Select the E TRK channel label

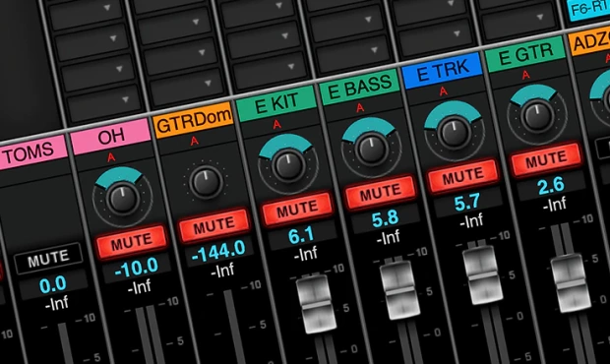443,71
